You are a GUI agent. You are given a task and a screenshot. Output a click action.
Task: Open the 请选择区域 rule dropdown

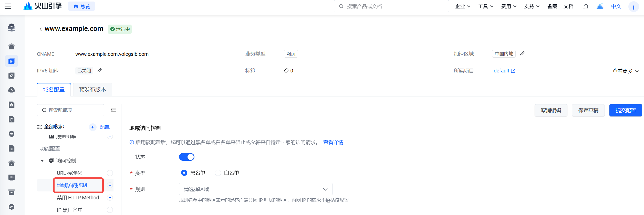click(256, 189)
